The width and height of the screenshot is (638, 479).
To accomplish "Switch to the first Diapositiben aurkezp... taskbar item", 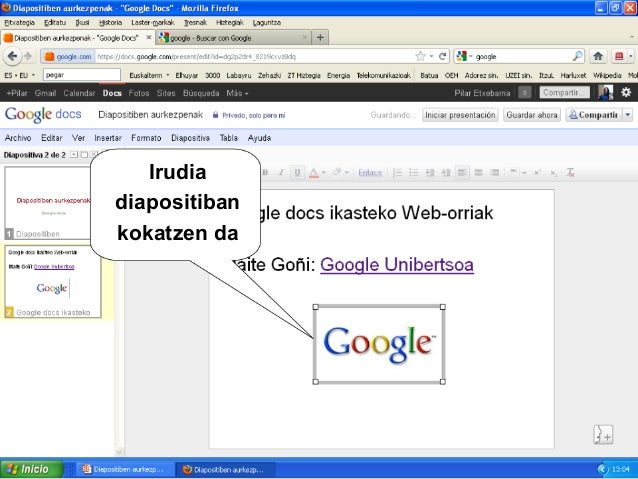I will click(125, 470).
